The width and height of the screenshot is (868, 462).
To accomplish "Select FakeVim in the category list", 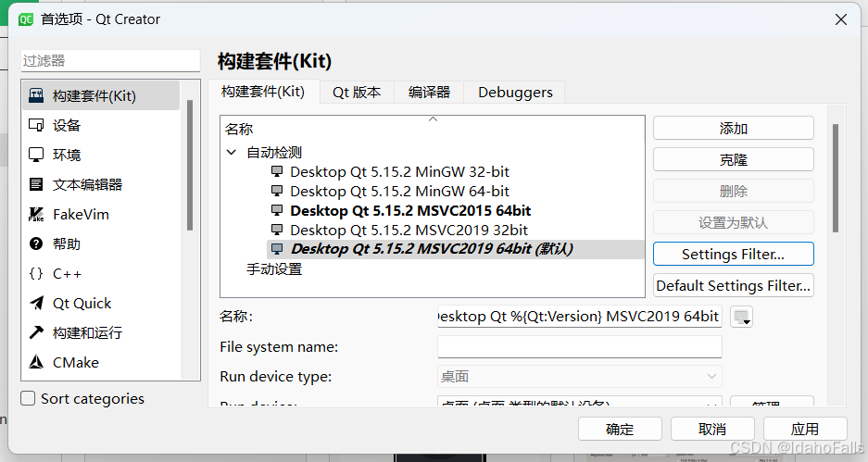I will point(101,214).
